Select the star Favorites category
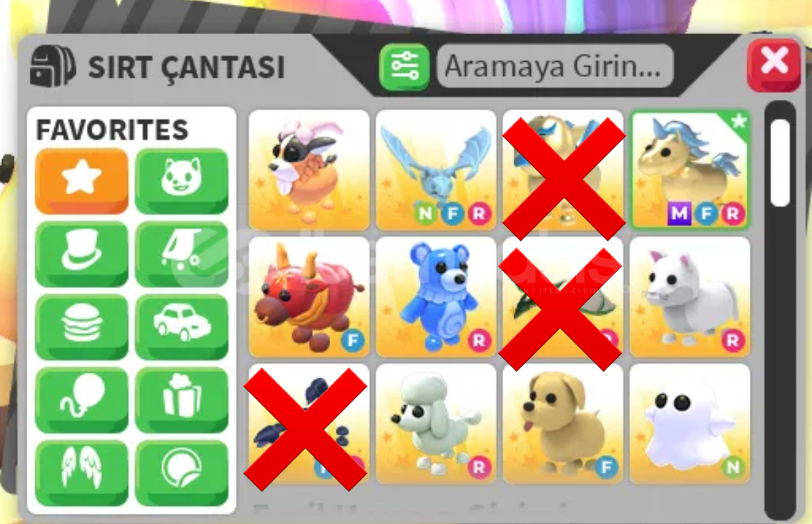The width and height of the screenshot is (812, 524). pyautogui.click(x=81, y=180)
